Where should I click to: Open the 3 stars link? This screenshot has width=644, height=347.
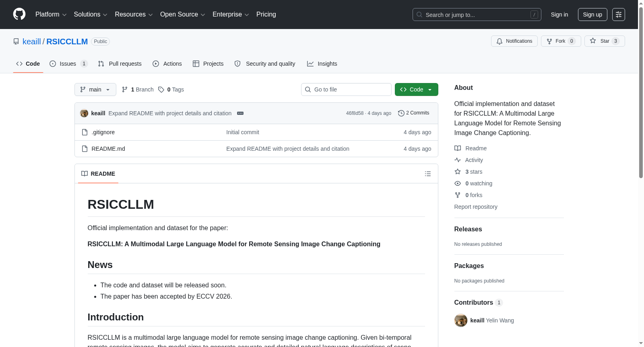coord(469,172)
